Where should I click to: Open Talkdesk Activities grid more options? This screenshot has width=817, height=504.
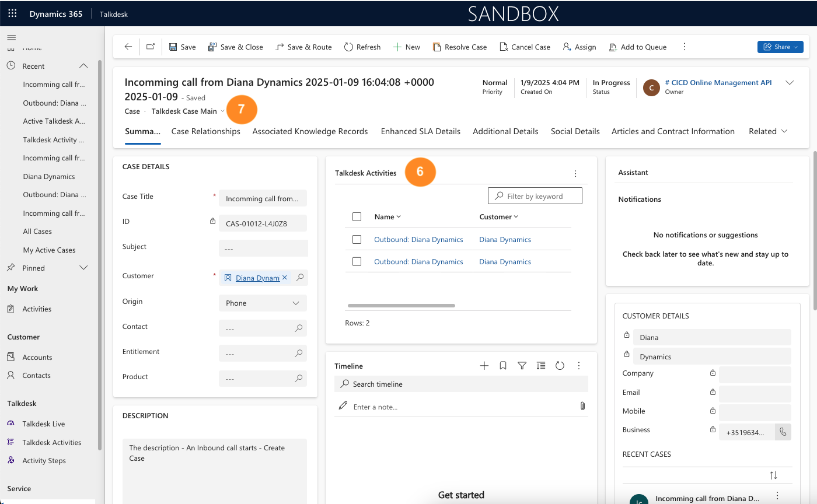575,173
